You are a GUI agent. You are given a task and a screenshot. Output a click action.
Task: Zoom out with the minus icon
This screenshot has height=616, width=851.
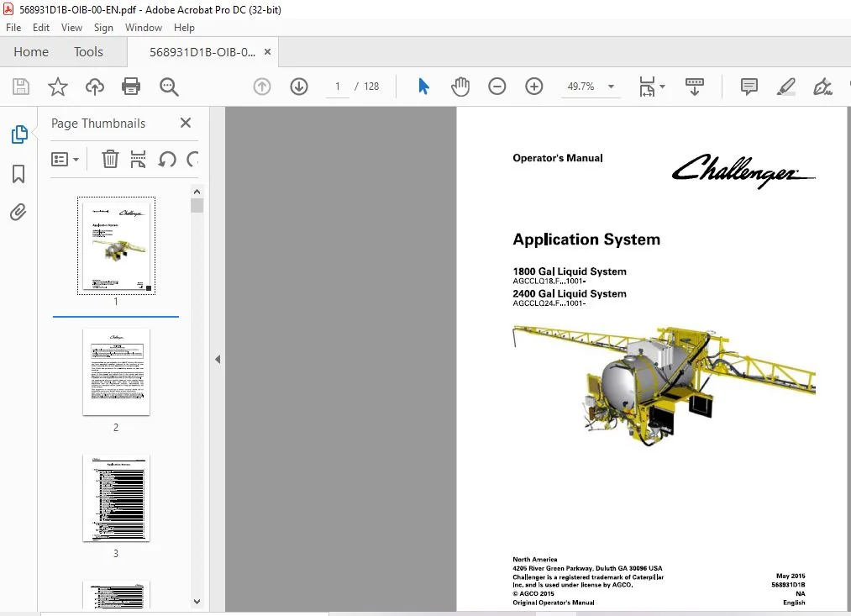click(x=497, y=87)
